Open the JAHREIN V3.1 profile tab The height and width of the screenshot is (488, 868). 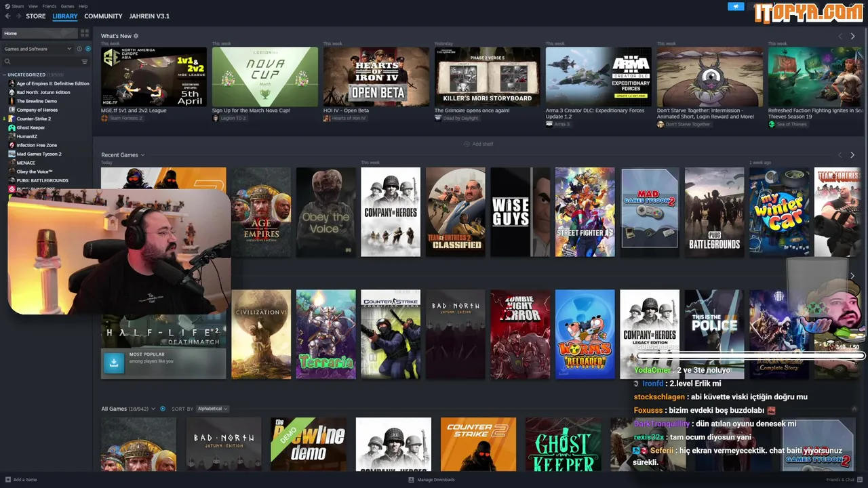(x=149, y=16)
